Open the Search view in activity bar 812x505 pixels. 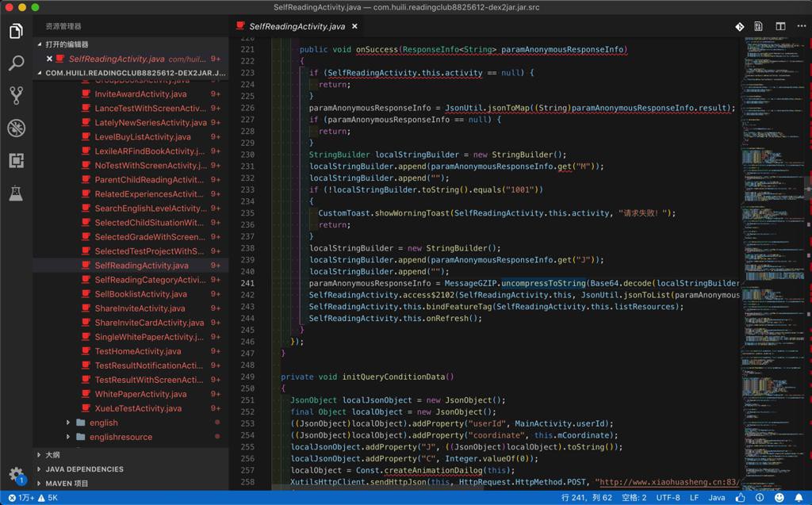[16, 63]
